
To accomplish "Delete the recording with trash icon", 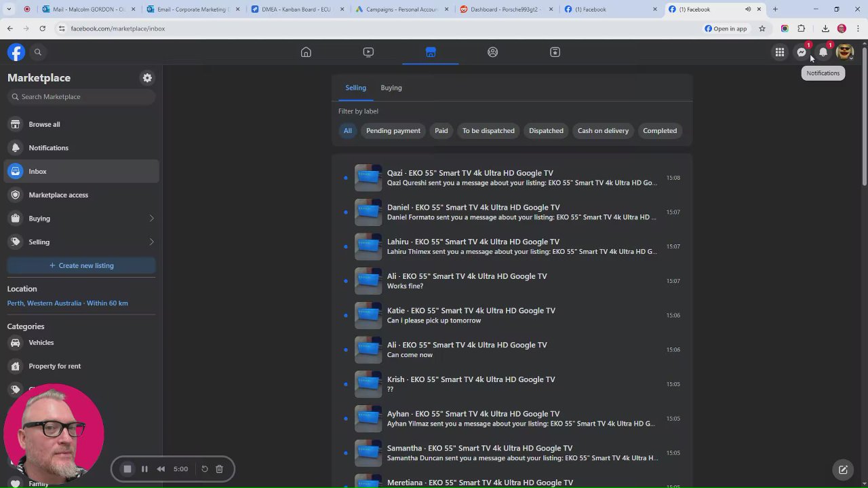I will 219,469.
